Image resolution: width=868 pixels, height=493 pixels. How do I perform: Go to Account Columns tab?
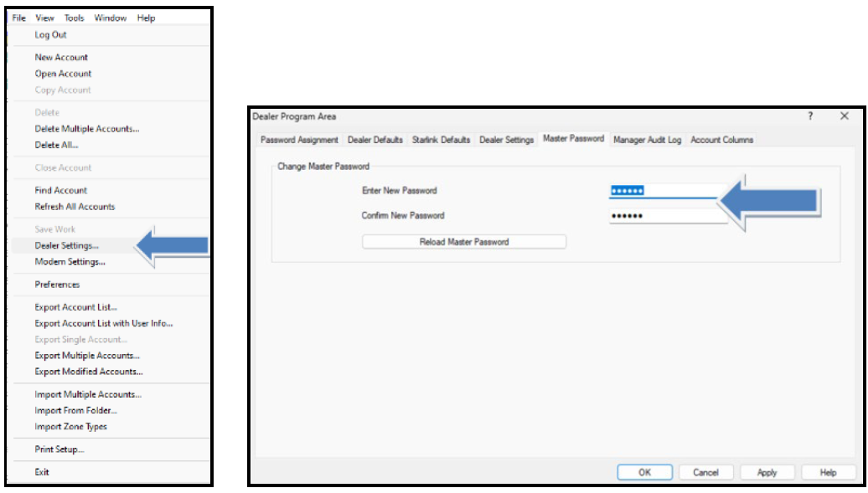tap(721, 140)
